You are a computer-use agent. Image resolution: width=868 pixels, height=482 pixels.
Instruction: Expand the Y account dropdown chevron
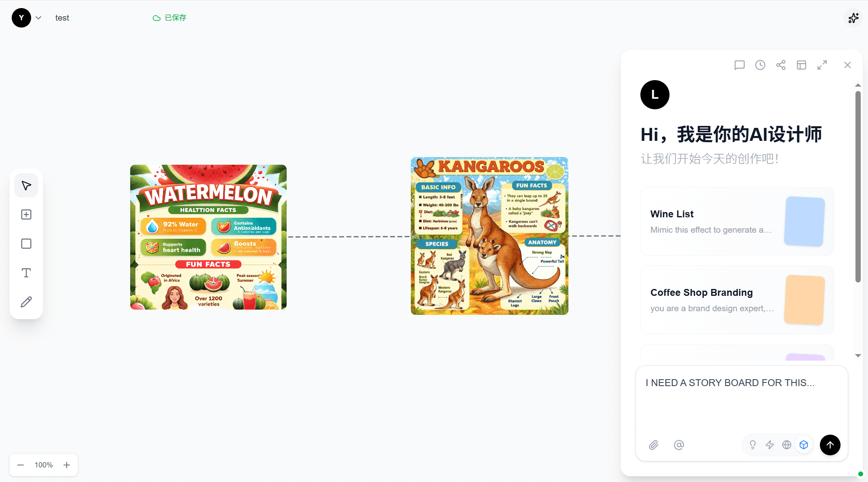38,18
